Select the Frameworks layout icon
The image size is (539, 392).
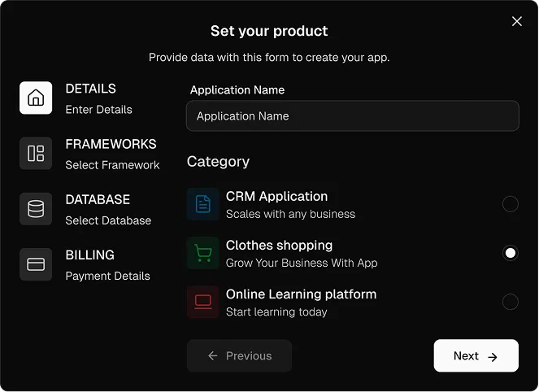(x=36, y=154)
